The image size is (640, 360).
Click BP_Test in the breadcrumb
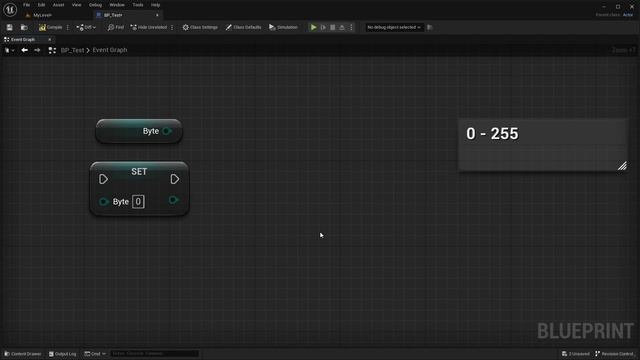72,50
